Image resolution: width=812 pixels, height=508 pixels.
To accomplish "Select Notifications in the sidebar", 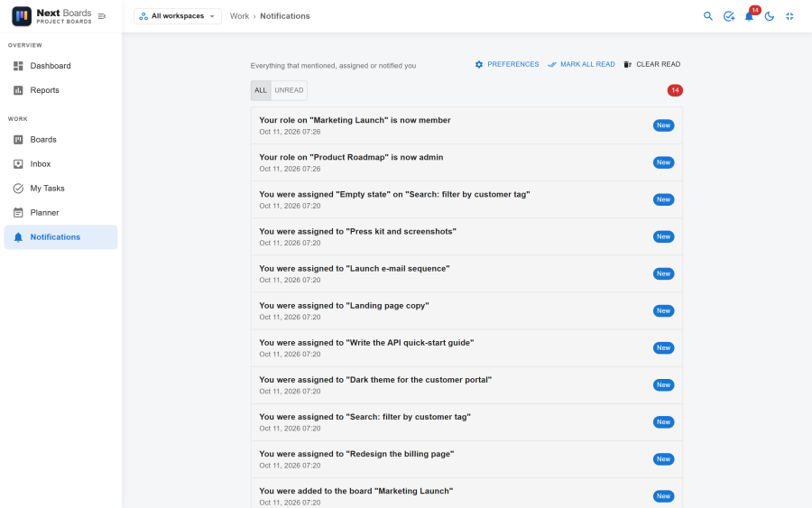I will 60,237.
